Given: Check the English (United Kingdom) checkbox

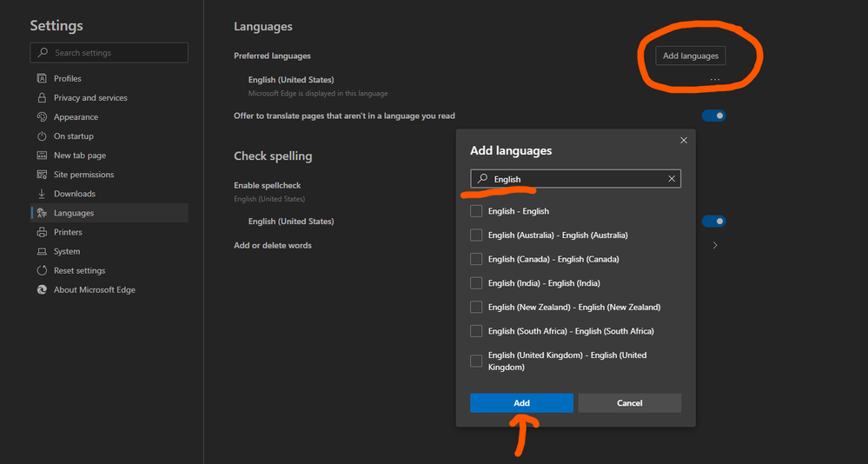Looking at the screenshot, I should click(x=476, y=361).
